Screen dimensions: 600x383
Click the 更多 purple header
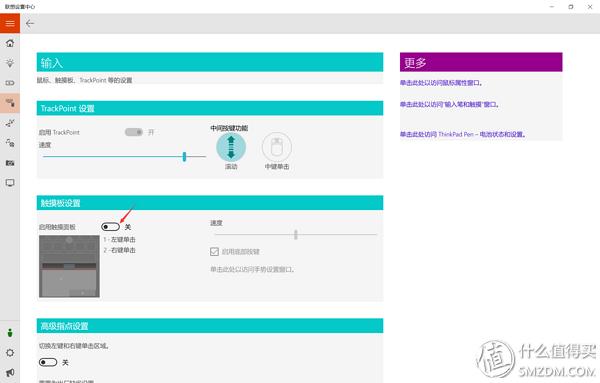click(x=481, y=62)
